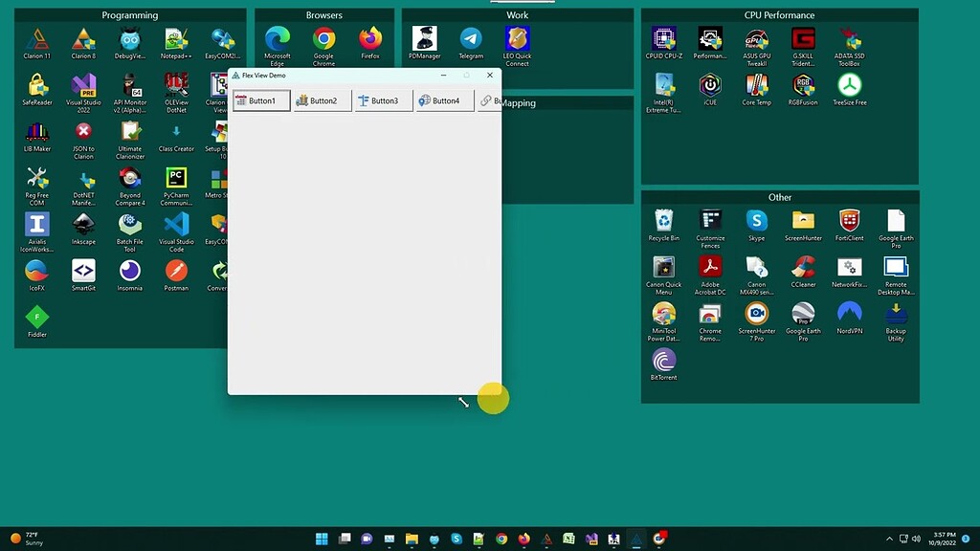Open the Start menu
The image size is (980, 551).
[322, 539]
